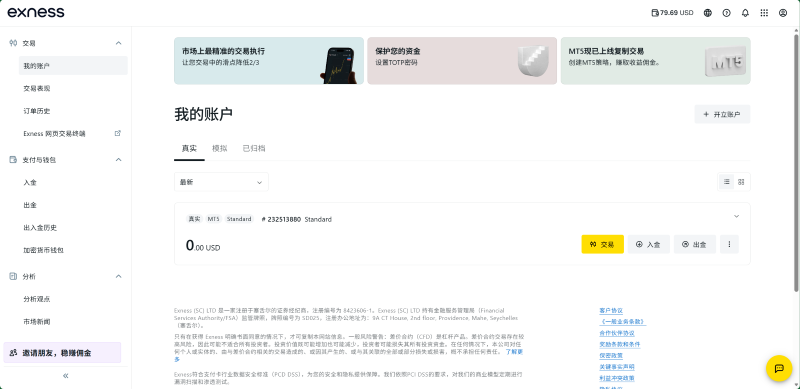
Task: Open the 合作伙伴协议 link
Action: 617,333
